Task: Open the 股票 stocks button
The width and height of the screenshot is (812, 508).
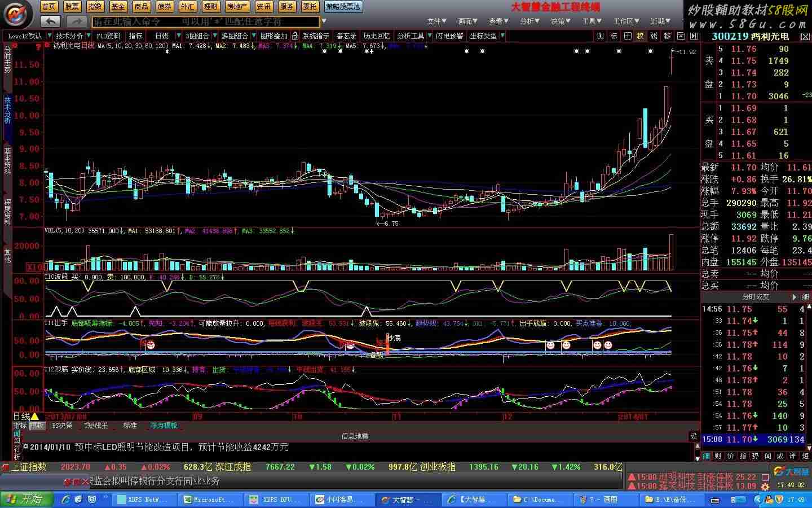Action: 72,7
